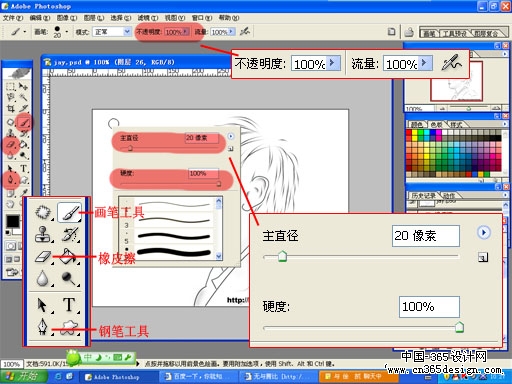Open brush preset picker arrow beside 画笔
This screenshot has width=512, height=384.
[67, 32]
